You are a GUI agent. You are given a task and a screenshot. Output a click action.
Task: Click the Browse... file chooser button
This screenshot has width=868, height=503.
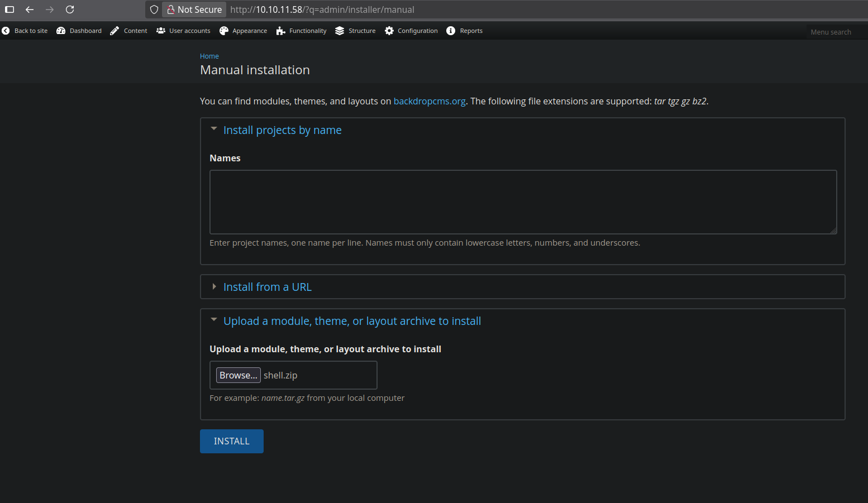point(239,375)
